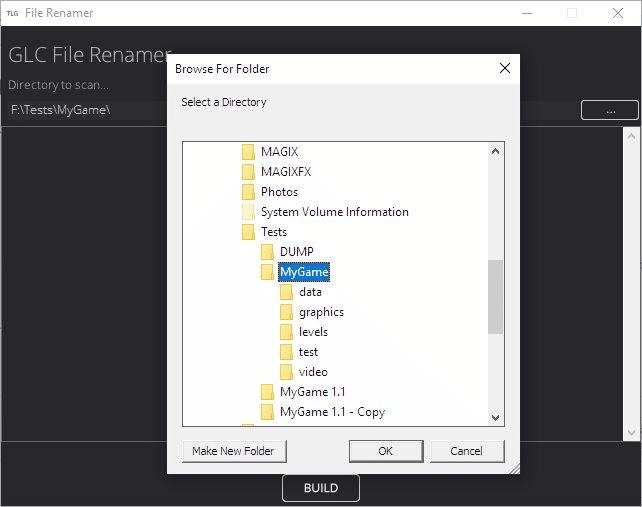Click the directory path input field
This screenshot has height=507, width=642.
(x=87, y=110)
